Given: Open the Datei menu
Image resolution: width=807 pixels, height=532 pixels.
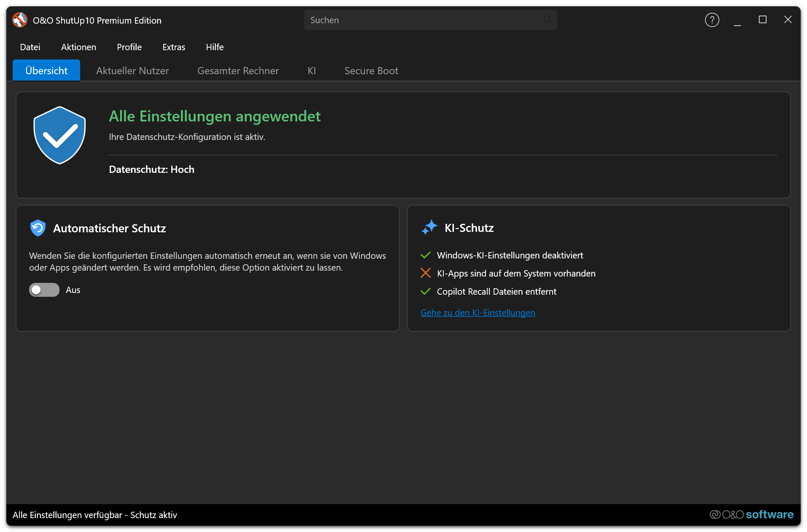Looking at the screenshot, I should tap(30, 47).
